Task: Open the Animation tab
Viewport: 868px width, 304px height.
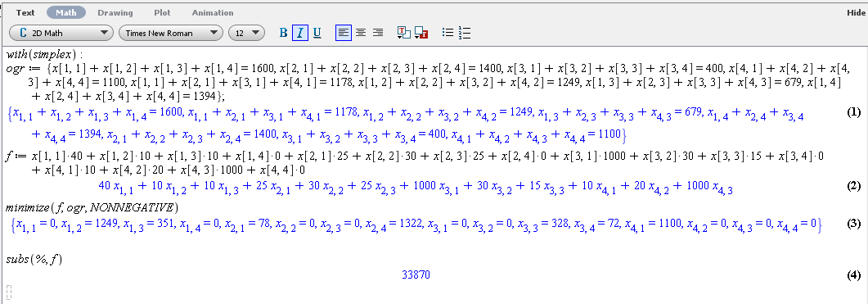Action: tap(213, 12)
